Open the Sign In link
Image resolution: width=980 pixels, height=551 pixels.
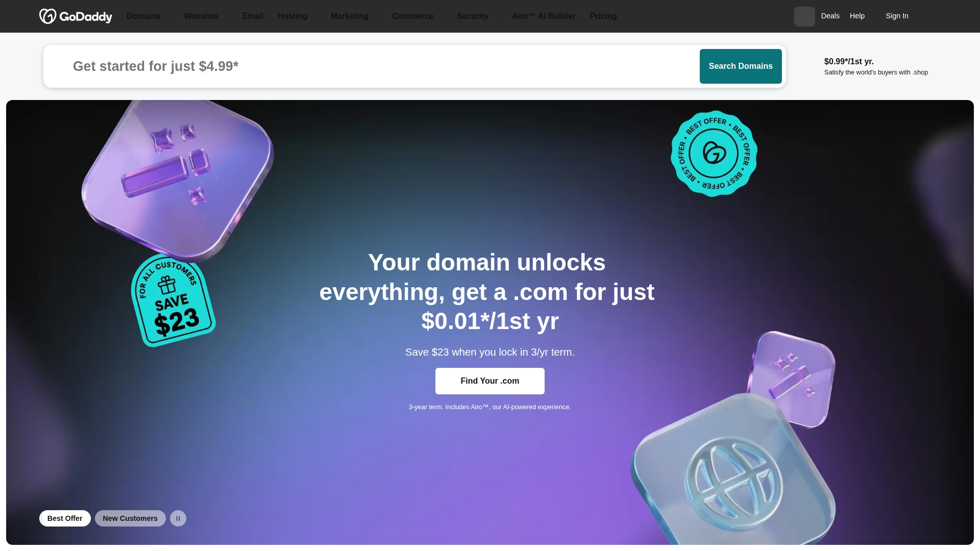(x=897, y=16)
